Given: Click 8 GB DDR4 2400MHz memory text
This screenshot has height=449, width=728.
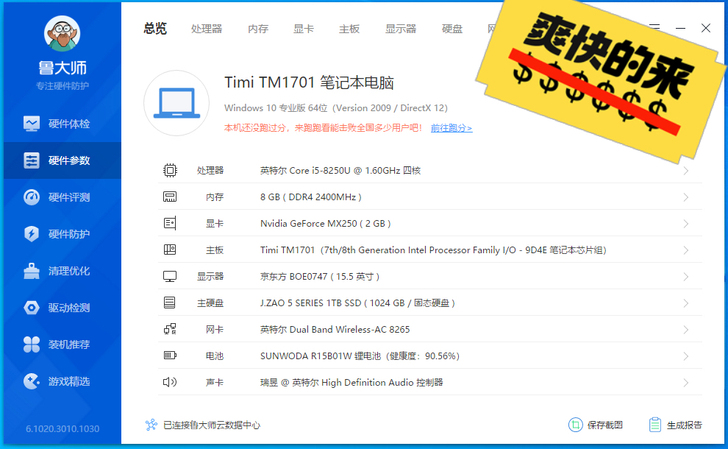Looking at the screenshot, I should pos(311,197).
